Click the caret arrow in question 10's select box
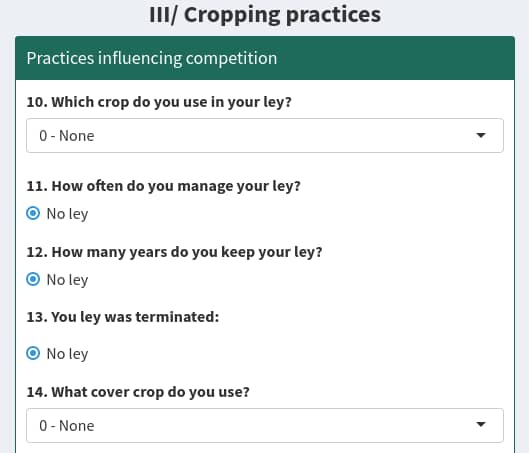The height and width of the screenshot is (453, 529). [x=480, y=135]
